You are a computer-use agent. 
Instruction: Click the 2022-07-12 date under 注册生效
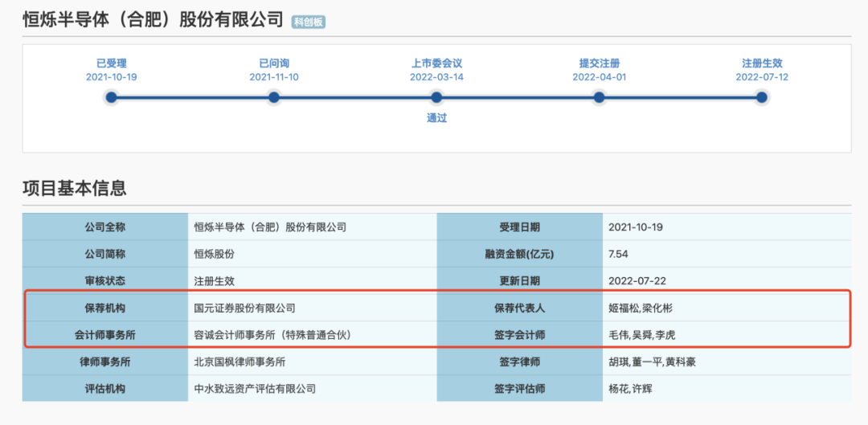click(762, 77)
